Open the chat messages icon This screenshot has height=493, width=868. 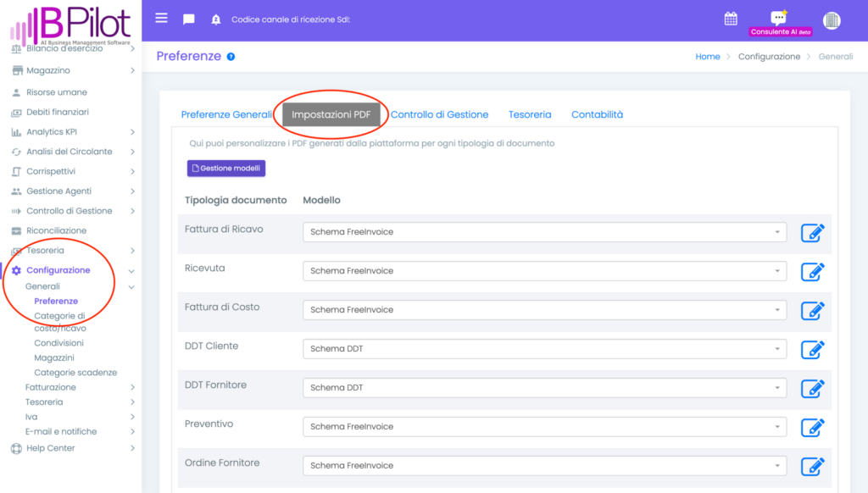[188, 19]
